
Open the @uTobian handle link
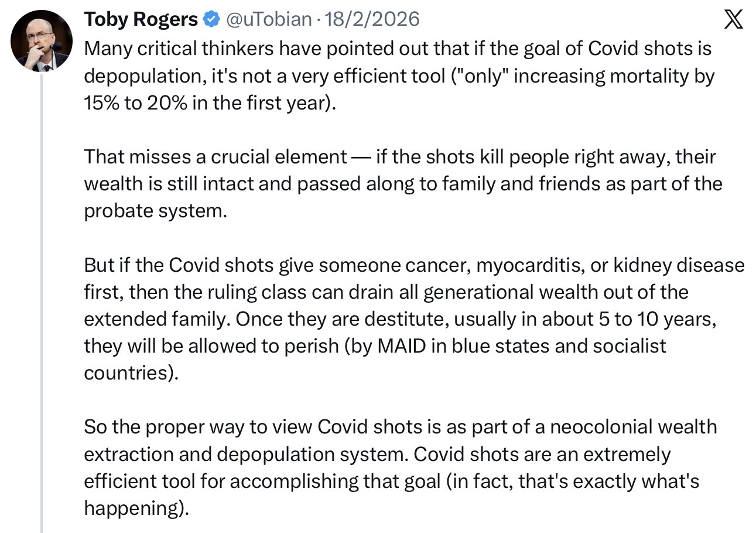tap(268, 20)
